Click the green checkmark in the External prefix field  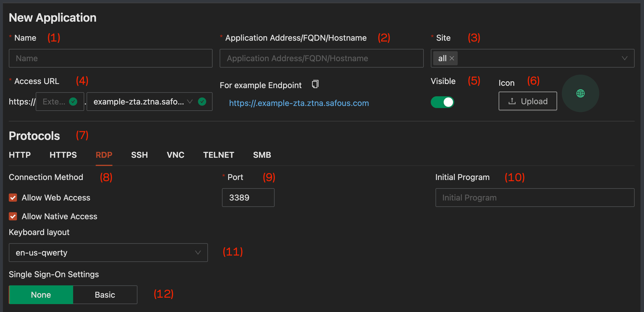pos(73,101)
